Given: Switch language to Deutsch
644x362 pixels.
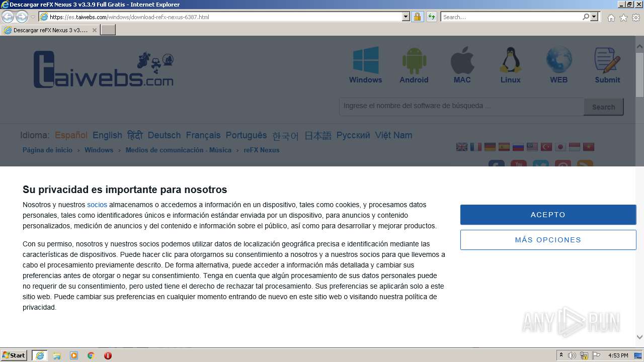Looking at the screenshot, I should click(164, 135).
